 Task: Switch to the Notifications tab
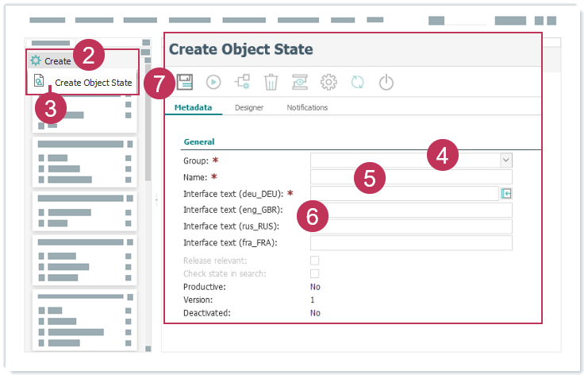(307, 107)
